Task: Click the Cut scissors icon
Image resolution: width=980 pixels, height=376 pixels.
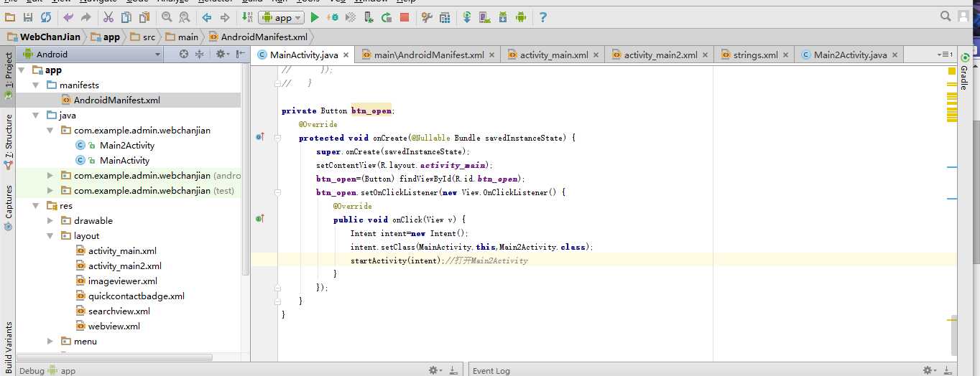Action: (108, 17)
